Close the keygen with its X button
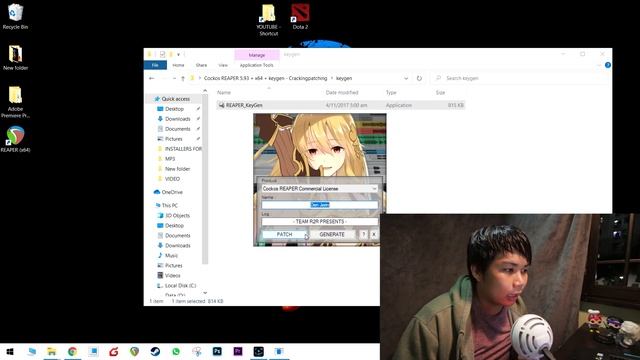Screen dimensions: 640x360 click(x=373, y=234)
